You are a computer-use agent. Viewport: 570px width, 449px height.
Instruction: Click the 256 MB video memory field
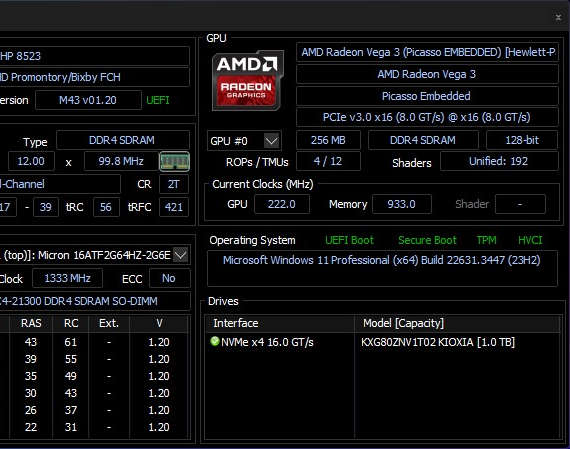point(328,140)
